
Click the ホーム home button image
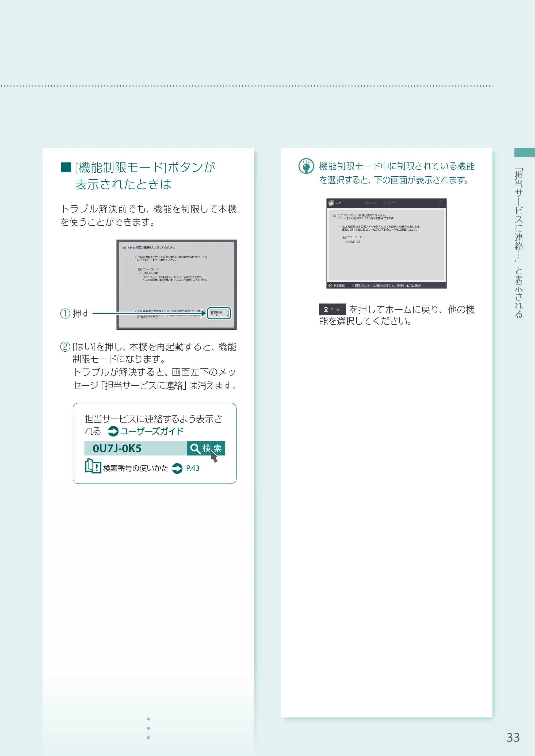point(332,309)
